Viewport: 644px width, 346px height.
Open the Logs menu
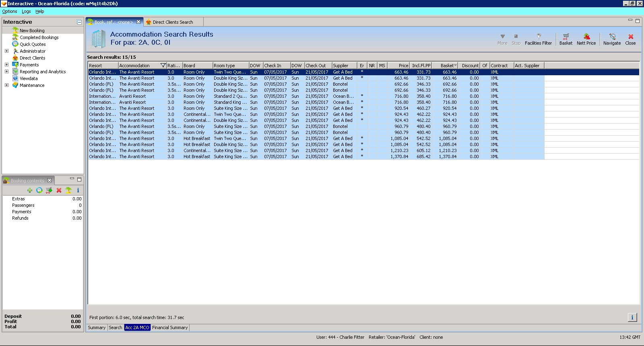tap(26, 11)
